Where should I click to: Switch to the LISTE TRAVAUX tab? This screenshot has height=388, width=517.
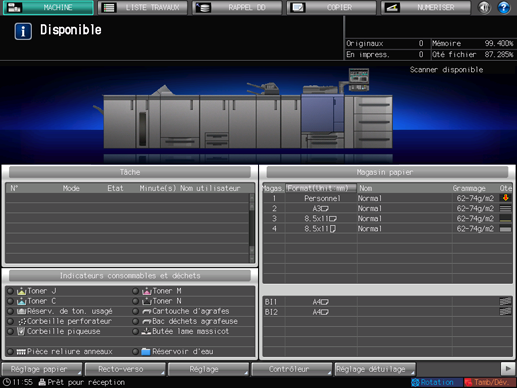(x=142, y=7)
